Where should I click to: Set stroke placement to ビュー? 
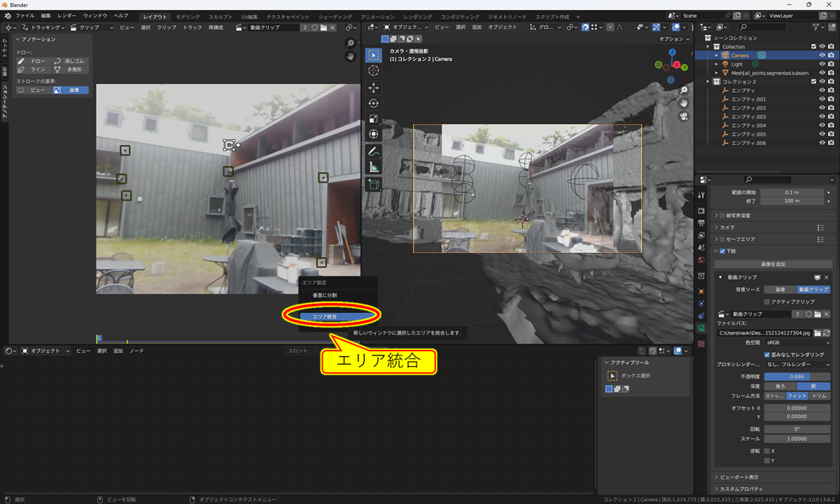click(34, 90)
